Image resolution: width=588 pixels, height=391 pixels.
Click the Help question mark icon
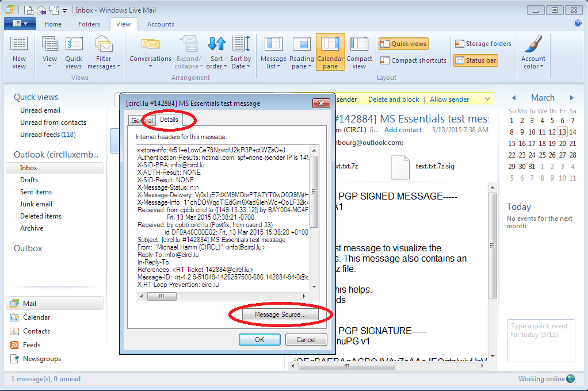[578, 24]
